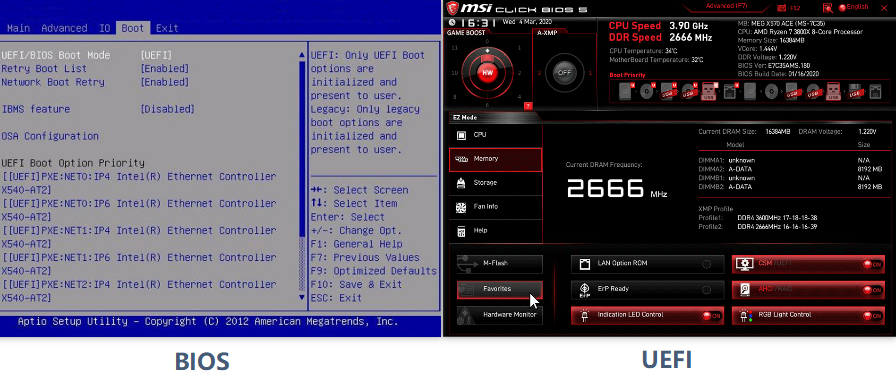Select the UEFI PXE NET0 IP4 boot entry
The height and width of the screenshot is (392, 896).
click(139, 183)
